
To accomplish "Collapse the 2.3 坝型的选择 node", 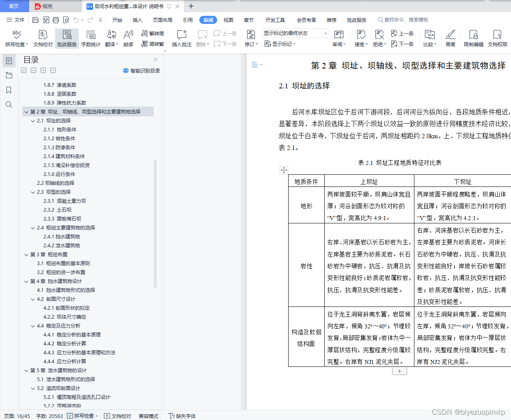I will coord(33,192).
